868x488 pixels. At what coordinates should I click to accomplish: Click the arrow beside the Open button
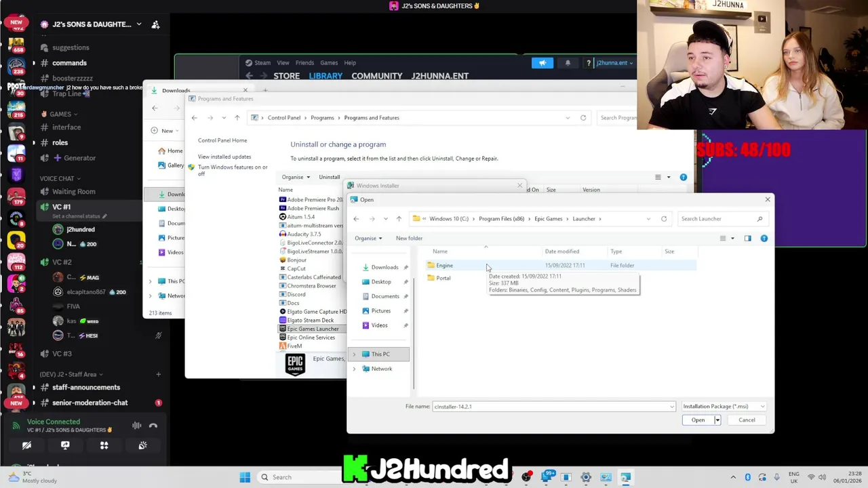(x=717, y=420)
